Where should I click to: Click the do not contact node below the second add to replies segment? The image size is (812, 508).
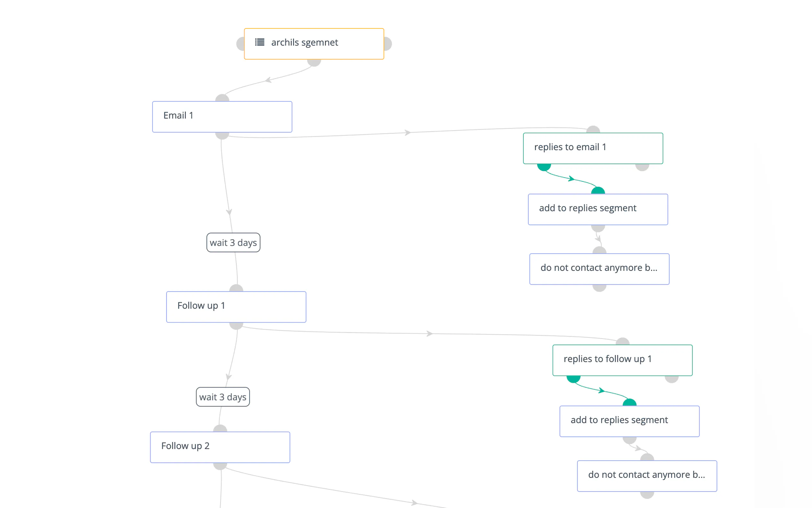tap(647, 476)
